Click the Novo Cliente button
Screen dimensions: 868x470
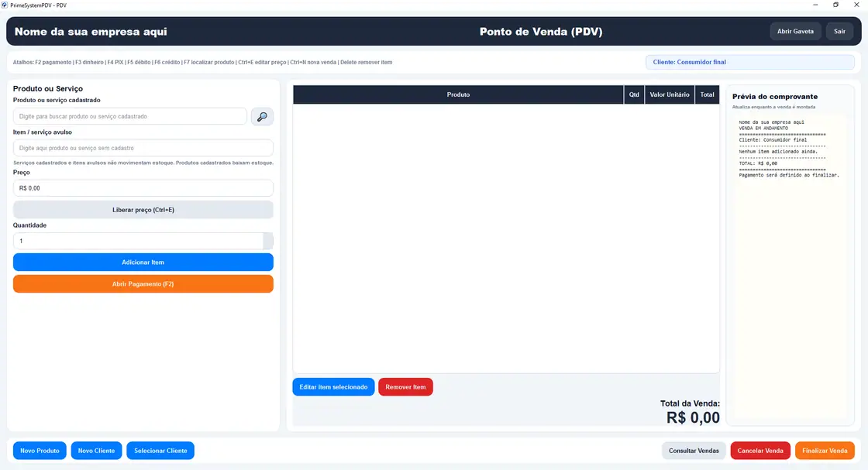click(x=96, y=451)
